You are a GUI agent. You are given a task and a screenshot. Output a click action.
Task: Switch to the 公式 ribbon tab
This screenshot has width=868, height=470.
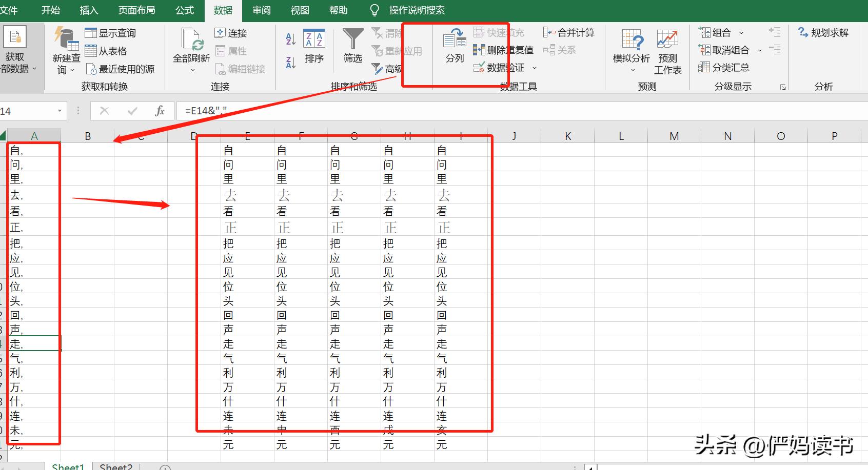tap(184, 10)
